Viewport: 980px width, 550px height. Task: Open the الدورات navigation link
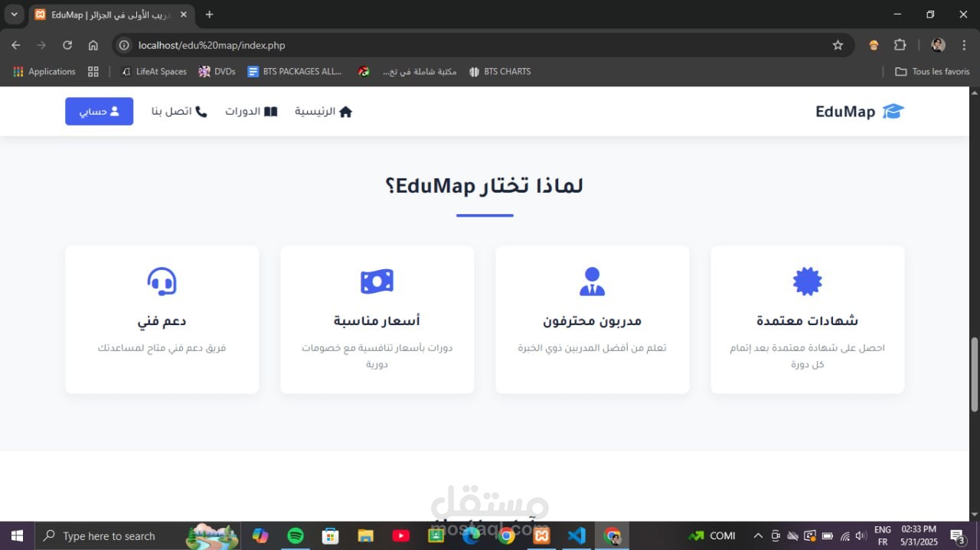[x=251, y=112]
